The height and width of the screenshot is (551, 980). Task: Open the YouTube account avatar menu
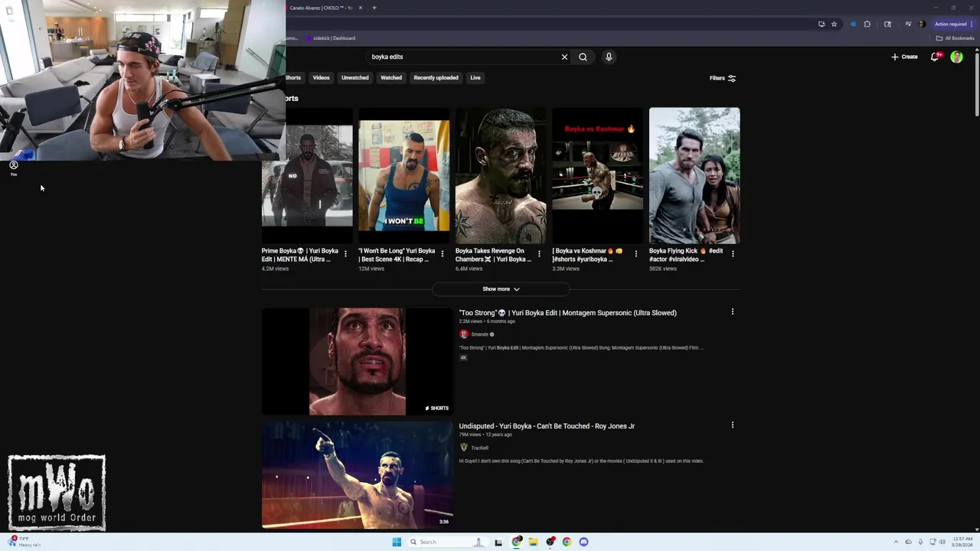(956, 57)
